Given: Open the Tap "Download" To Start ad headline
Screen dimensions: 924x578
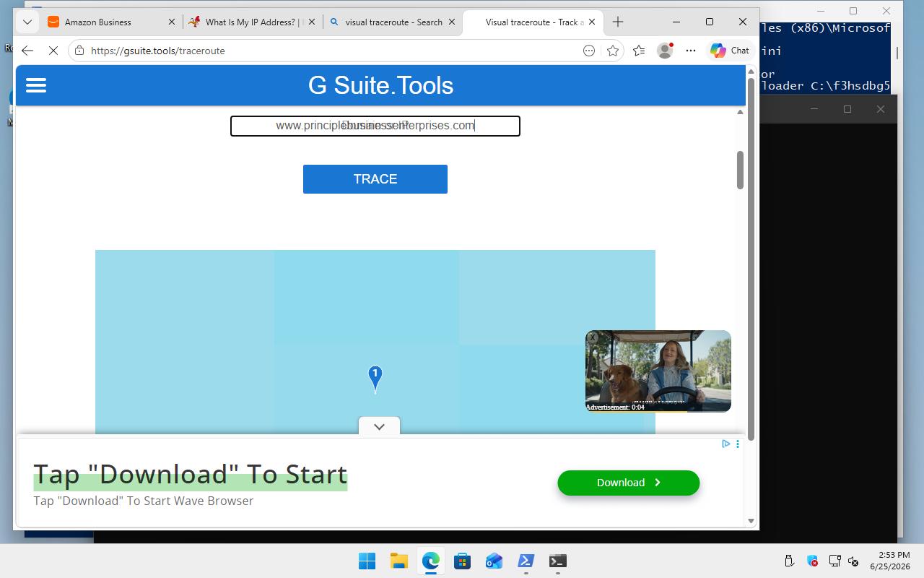Looking at the screenshot, I should coord(191,474).
